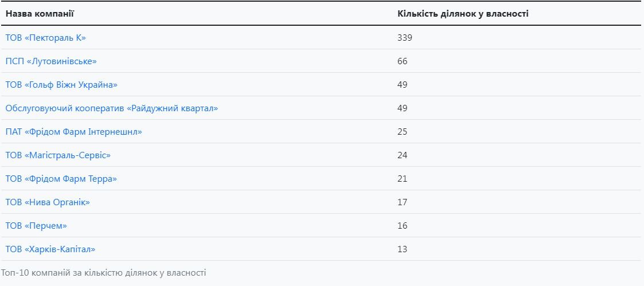Select the ТОВ «Нива Органік» link
The width and height of the screenshot is (644, 286).
click(x=48, y=202)
